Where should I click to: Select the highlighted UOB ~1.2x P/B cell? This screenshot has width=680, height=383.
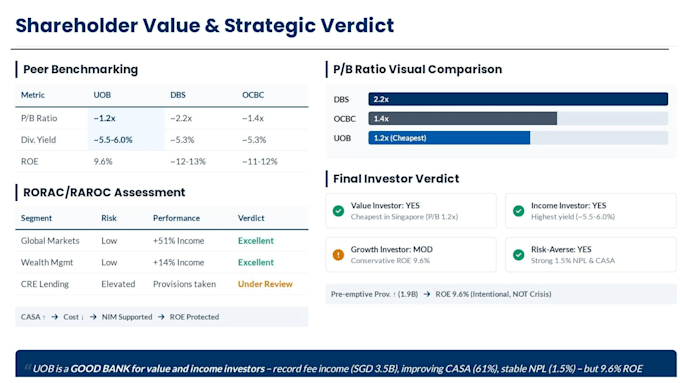pyautogui.click(x=126, y=118)
